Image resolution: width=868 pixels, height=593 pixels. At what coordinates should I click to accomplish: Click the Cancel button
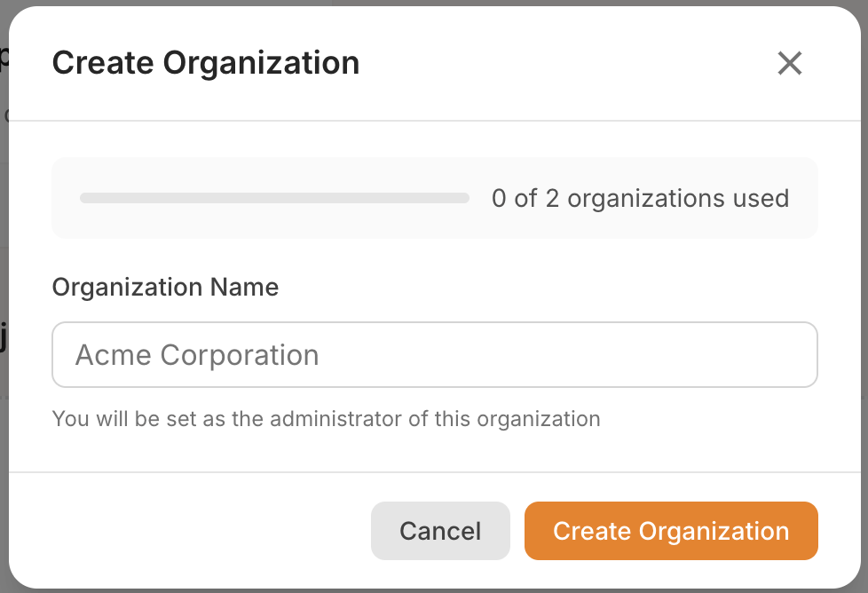coord(440,531)
